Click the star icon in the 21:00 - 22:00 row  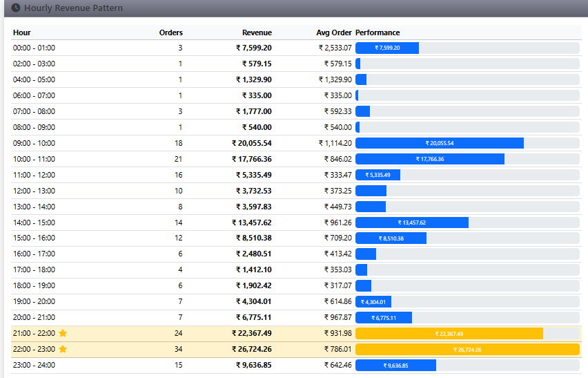click(x=63, y=333)
